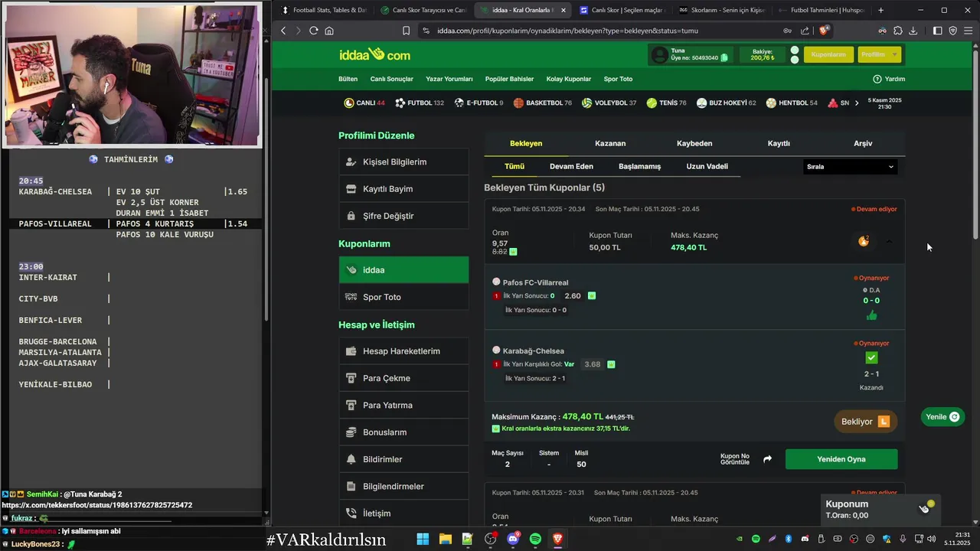Screen dimensions: 980x551
Task: Open the browser hamburger menu
Action: 969,31
